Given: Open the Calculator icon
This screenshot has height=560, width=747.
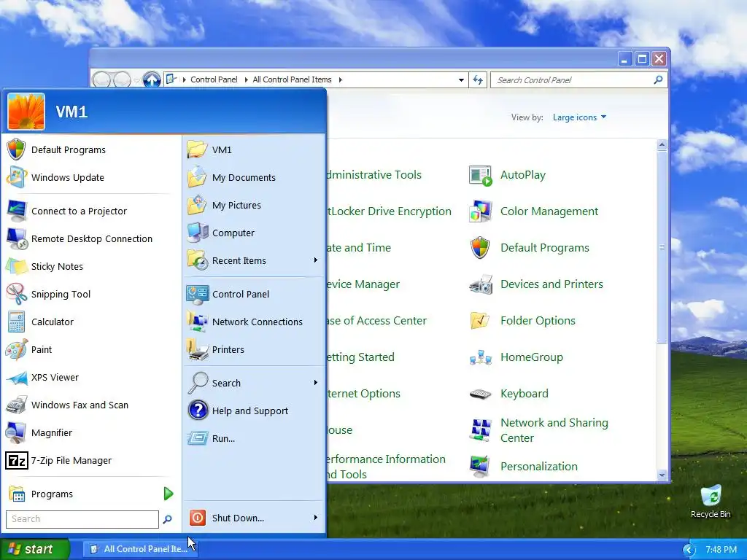Looking at the screenshot, I should 16,322.
